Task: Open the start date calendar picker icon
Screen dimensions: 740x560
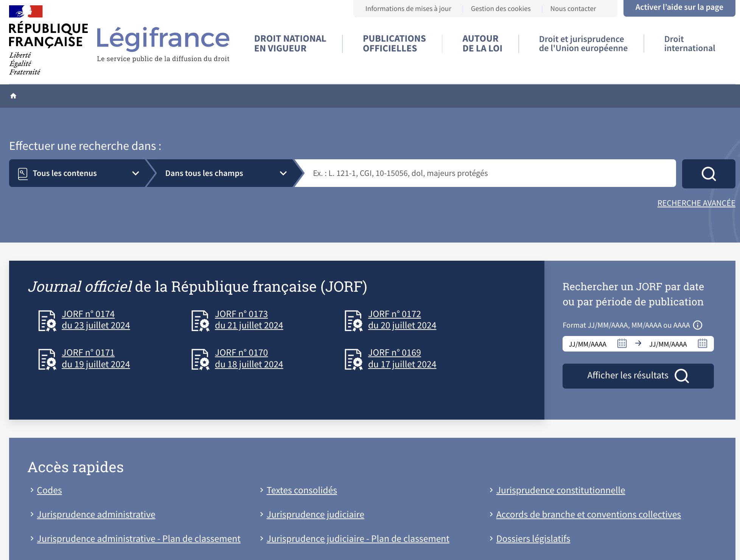Action: 622,344
